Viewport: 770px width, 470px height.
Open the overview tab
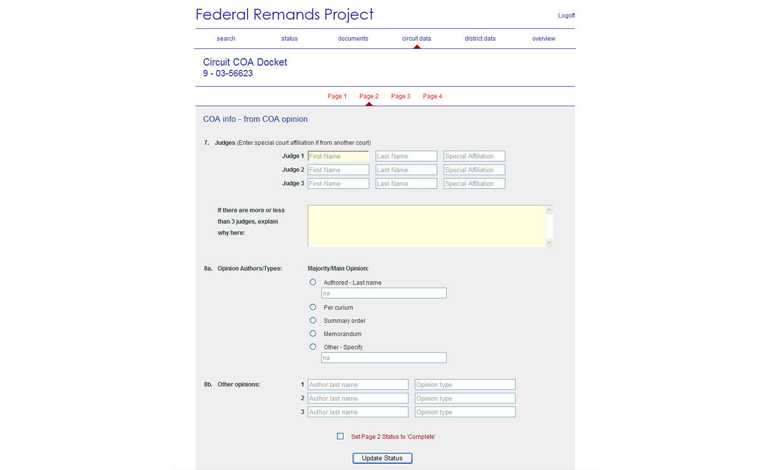click(544, 38)
